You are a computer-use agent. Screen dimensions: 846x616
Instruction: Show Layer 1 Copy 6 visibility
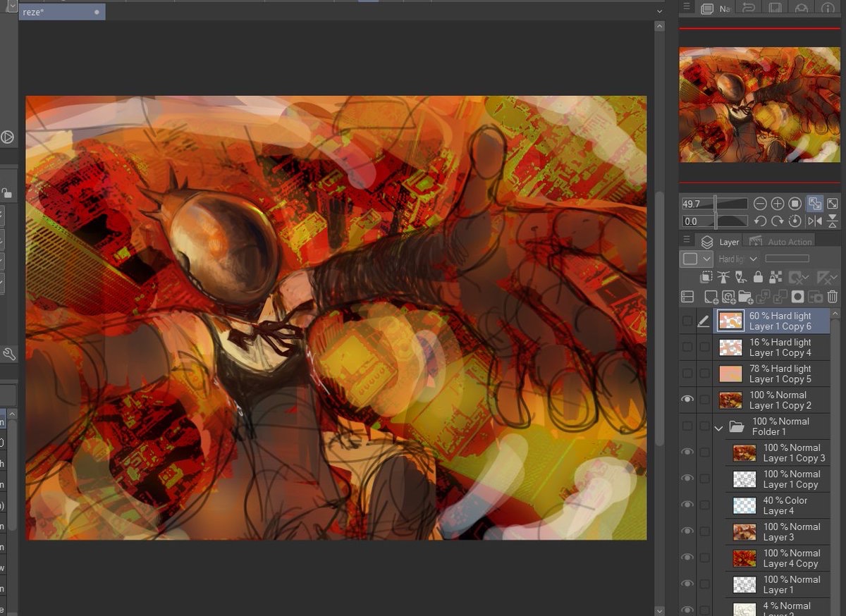(x=687, y=321)
